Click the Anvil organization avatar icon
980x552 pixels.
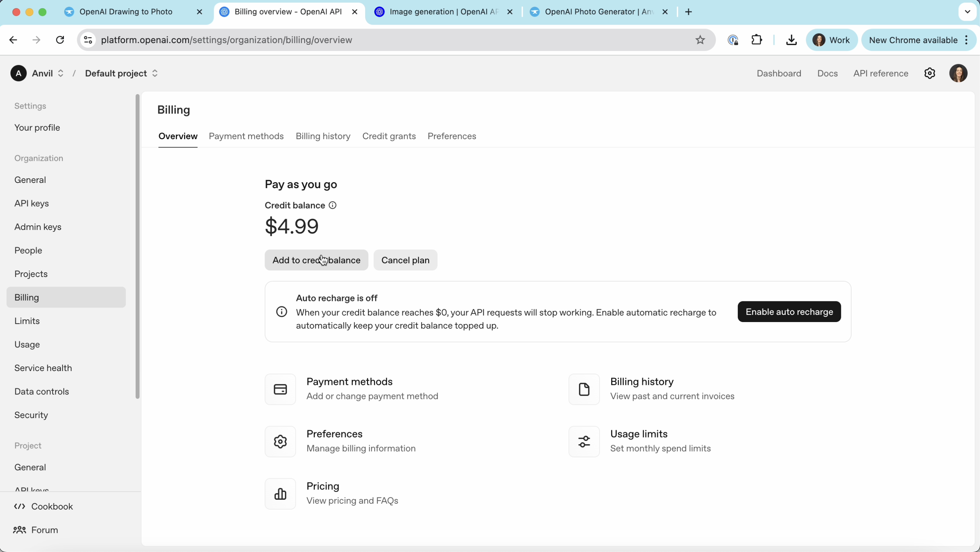click(18, 73)
